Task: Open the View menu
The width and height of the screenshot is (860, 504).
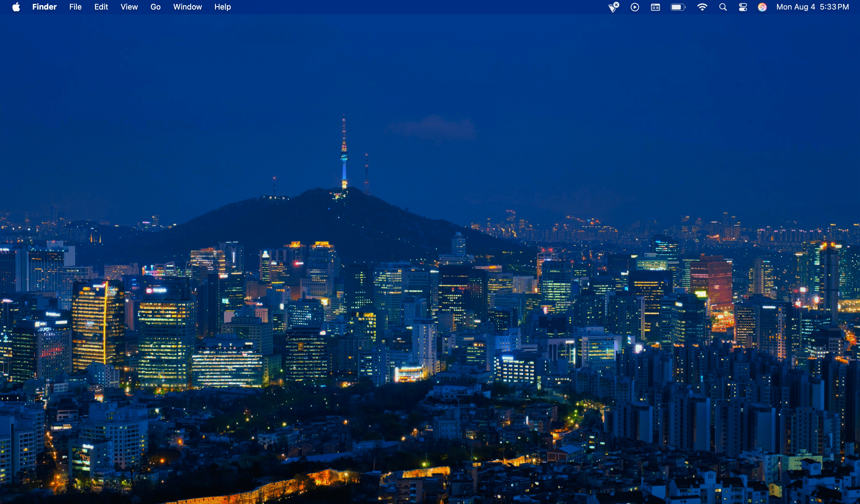Action: point(129,7)
